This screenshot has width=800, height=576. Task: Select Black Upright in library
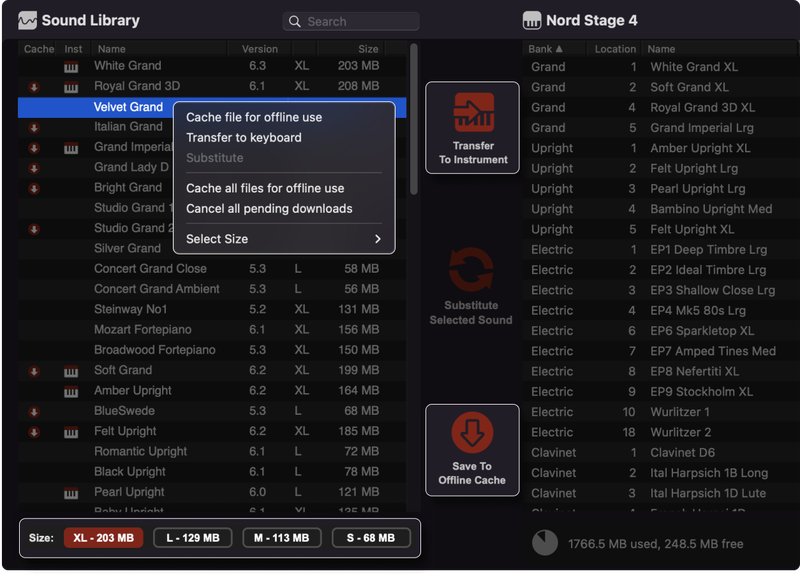click(212, 472)
